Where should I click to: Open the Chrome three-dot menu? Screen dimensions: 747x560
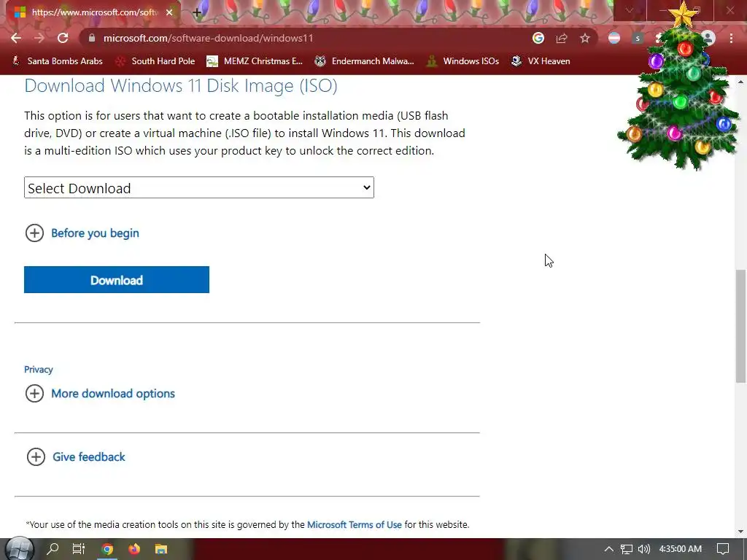pyautogui.click(x=731, y=38)
